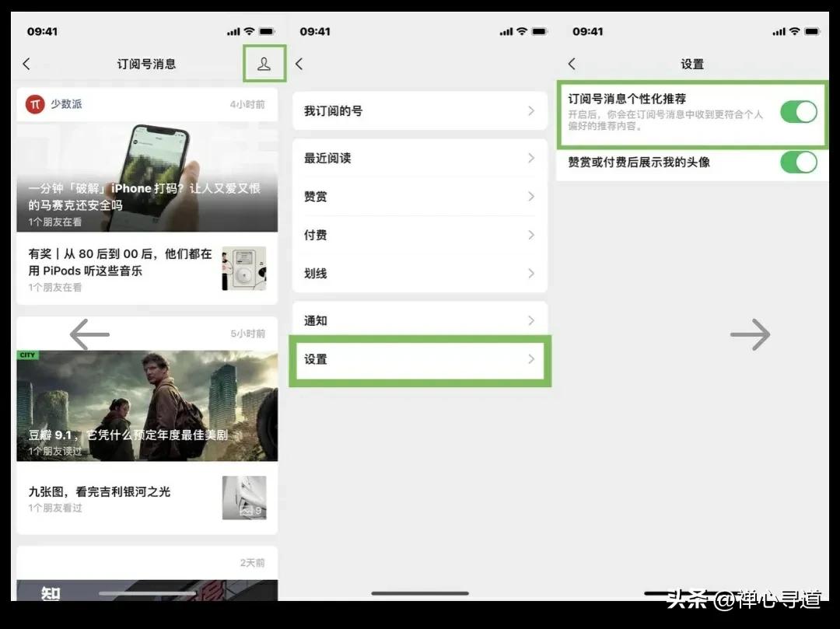Open 通知 via its chevron arrow
The width and height of the screenshot is (840, 629).
tap(531, 320)
